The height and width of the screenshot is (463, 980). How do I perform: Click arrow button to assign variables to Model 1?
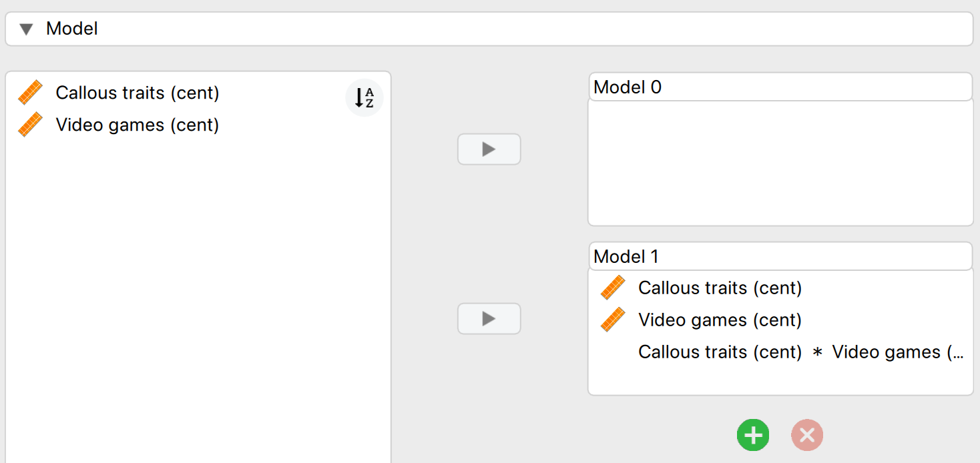click(489, 319)
